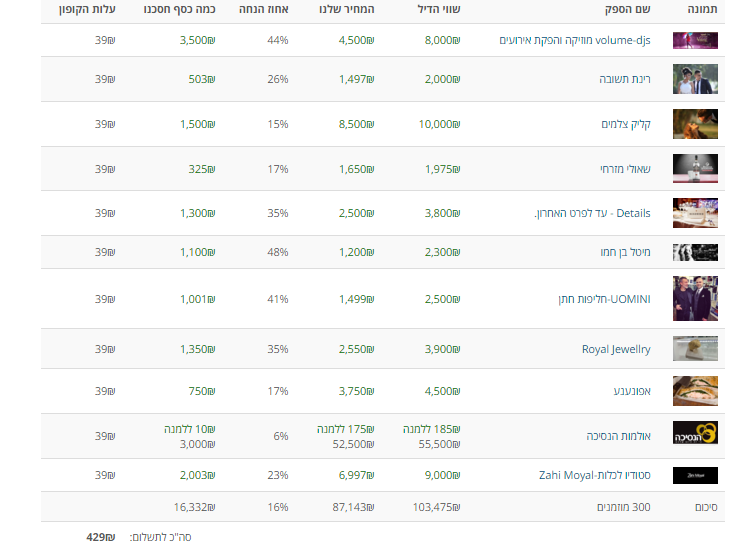
Task: Click the שווי הדיל column header
Action: pos(439,9)
